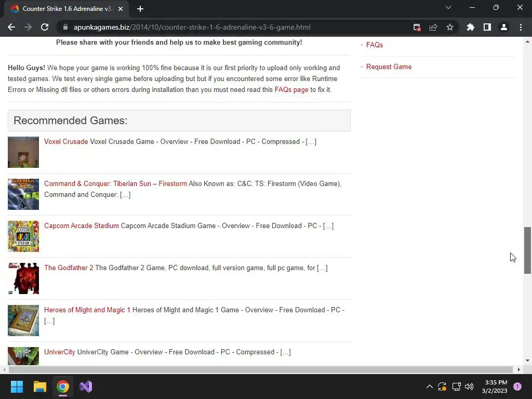Screen dimensions: 532x399
Task: Open the UniverCity game link
Action: [x=59, y=352]
